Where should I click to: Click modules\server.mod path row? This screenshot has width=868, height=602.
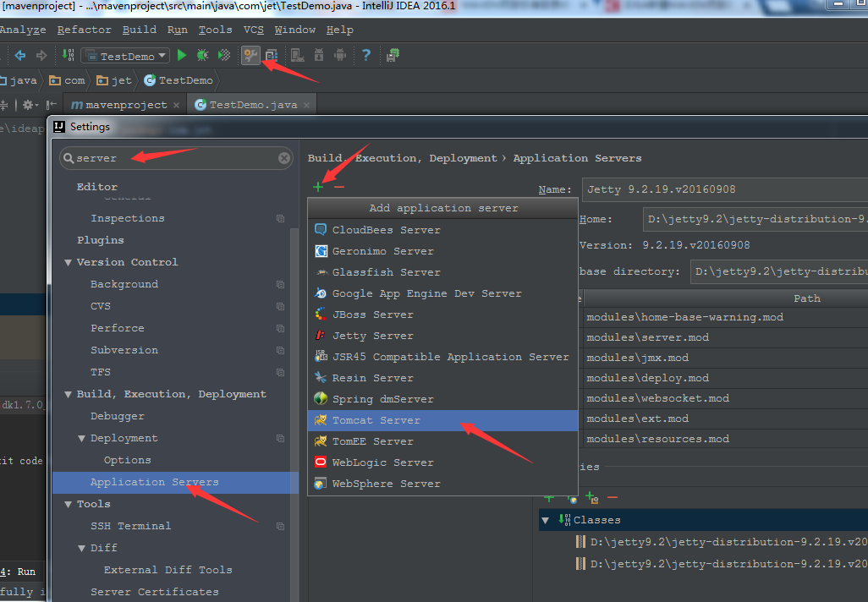[726, 337]
